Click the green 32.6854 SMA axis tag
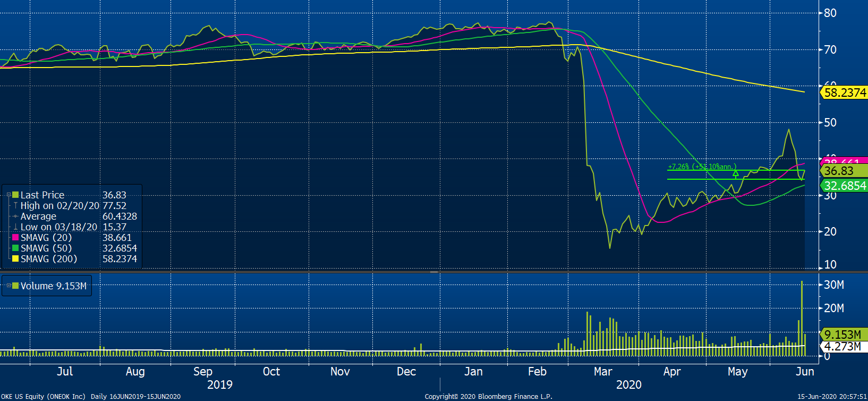This screenshot has height=401, width=868. [845, 186]
